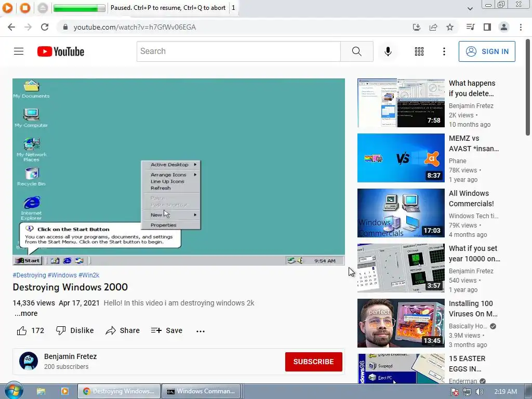The height and width of the screenshot is (399, 532).
Task: Click the YouTube search input field
Action: [x=238, y=51]
